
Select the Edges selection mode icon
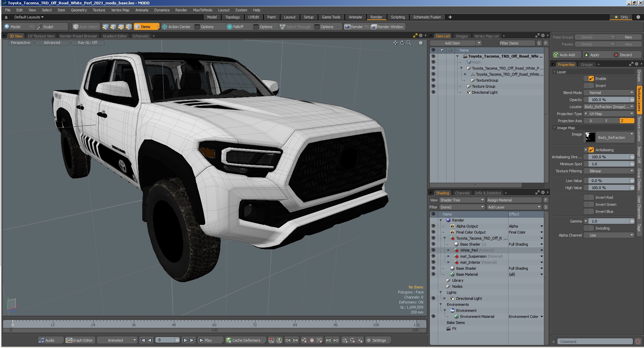pyautogui.click(x=113, y=27)
